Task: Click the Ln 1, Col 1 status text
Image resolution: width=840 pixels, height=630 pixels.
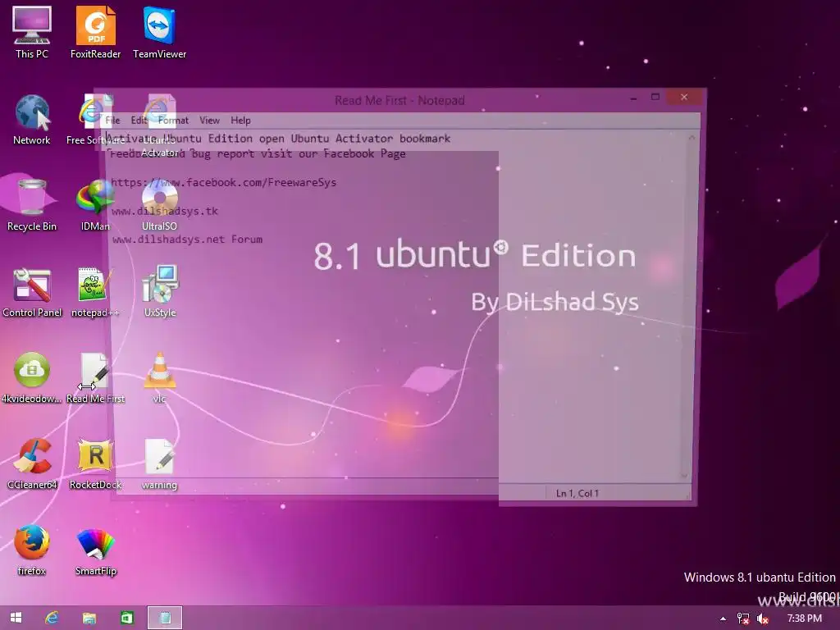Action: pos(577,493)
